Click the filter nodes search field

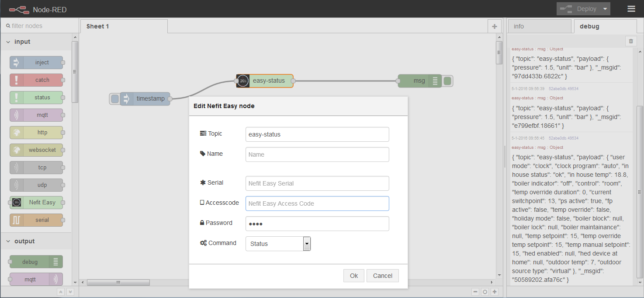[x=39, y=26]
